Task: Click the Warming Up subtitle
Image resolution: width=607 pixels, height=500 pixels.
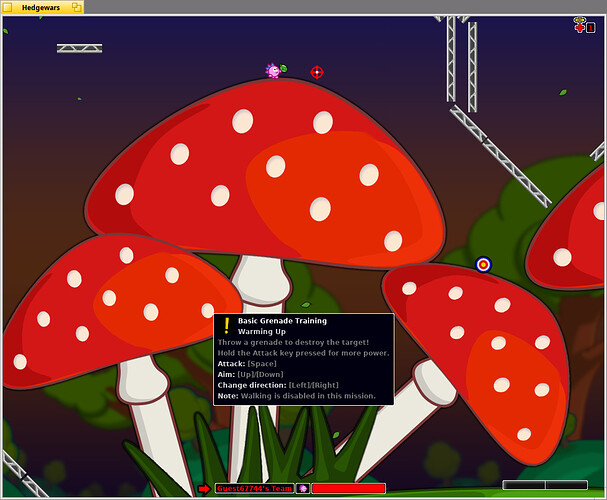Action: [262, 332]
